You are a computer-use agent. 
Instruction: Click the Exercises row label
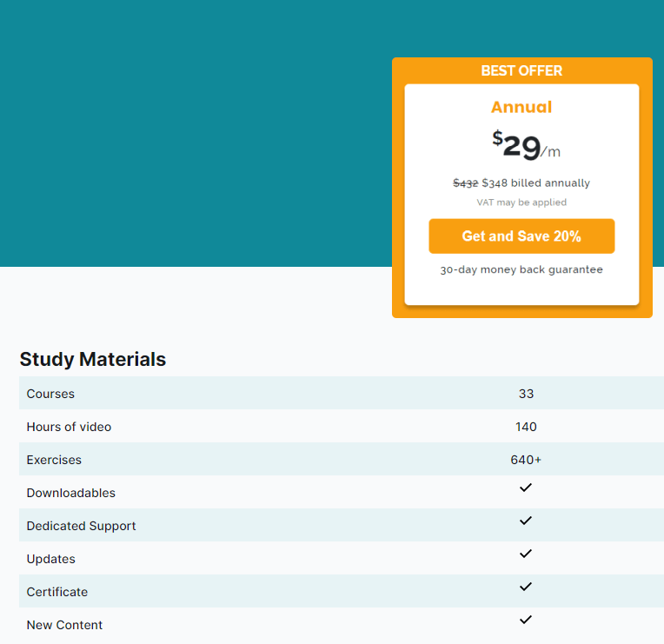pos(54,460)
